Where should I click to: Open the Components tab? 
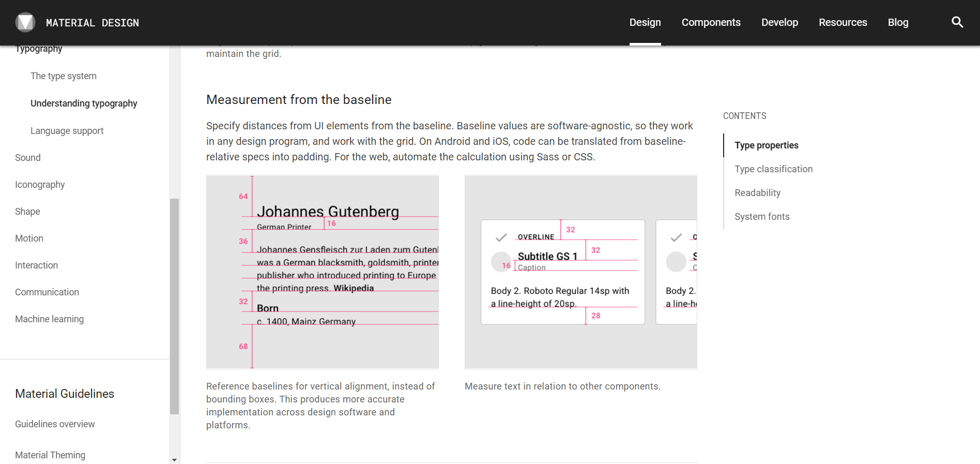click(x=711, y=22)
